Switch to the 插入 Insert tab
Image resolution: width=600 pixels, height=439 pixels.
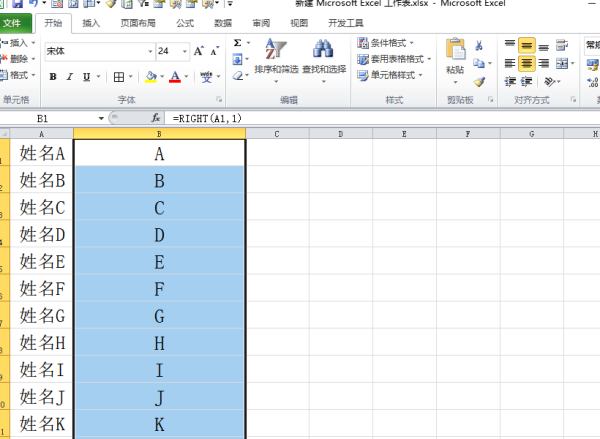point(91,23)
